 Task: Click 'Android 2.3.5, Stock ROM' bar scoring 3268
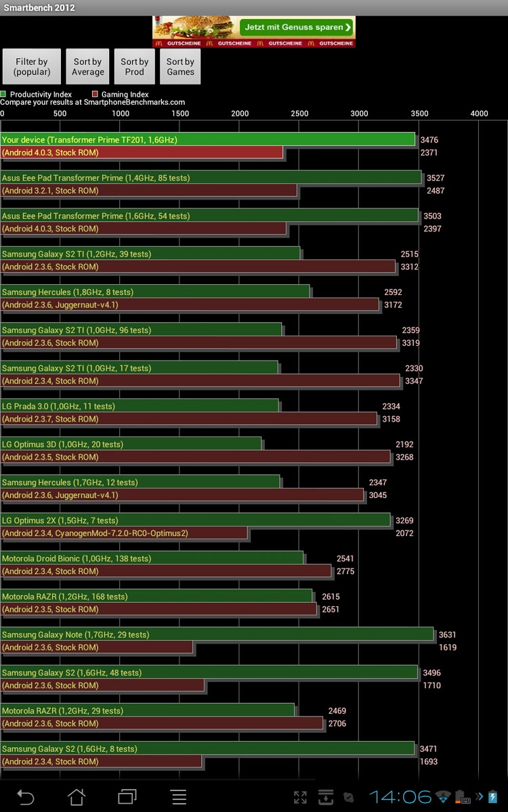click(x=196, y=457)
